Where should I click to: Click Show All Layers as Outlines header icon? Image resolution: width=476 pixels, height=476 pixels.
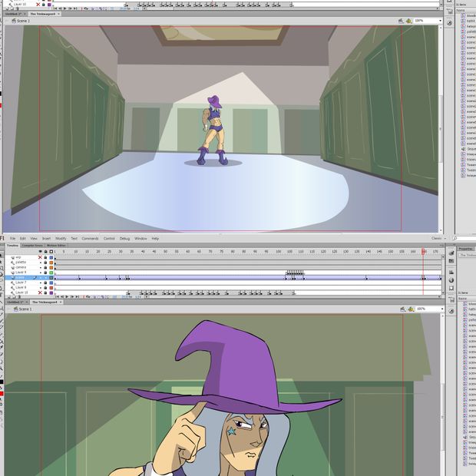(x=51, y=252)
